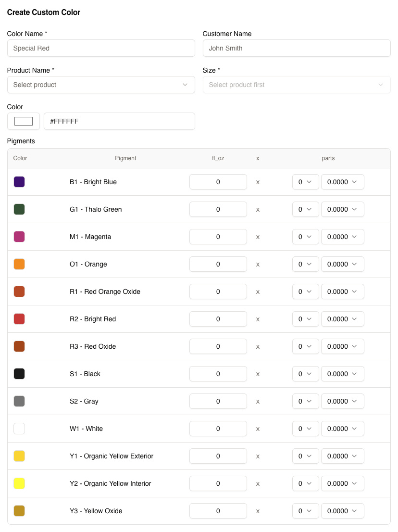The image size is (398, 532).
Task: Click fl_oz field for S2 Gray
Action: pyautogui.click(x=218, y=401)
